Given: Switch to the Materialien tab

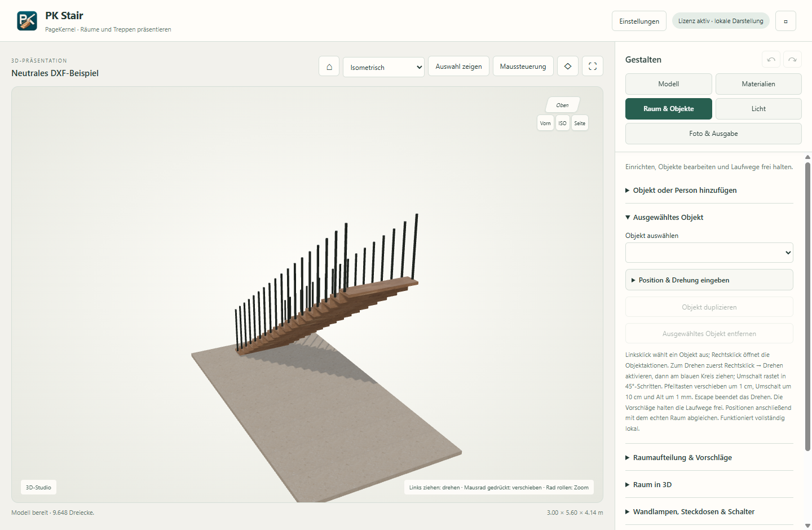Looking at the screenshot, I should pos(758,84).
